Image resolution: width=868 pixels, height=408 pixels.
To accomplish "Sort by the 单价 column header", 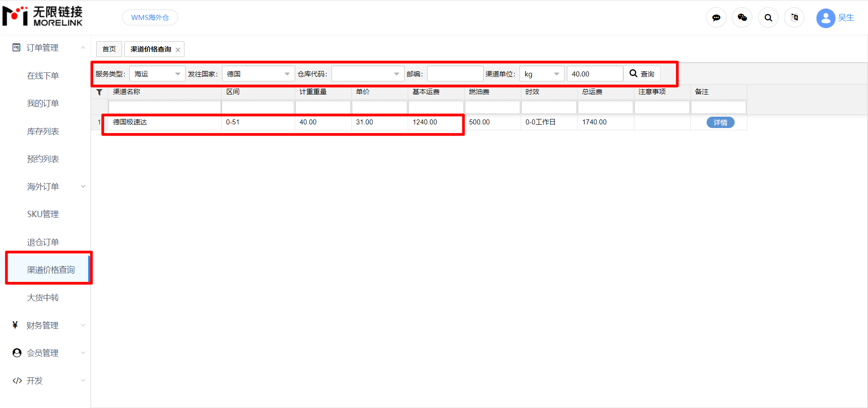I will [379, 92].
